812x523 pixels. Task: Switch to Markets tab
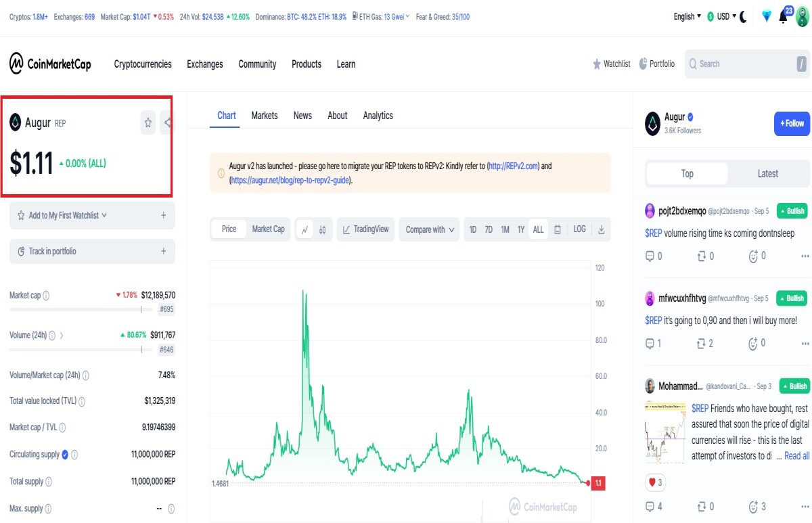(x=265, y=116)
